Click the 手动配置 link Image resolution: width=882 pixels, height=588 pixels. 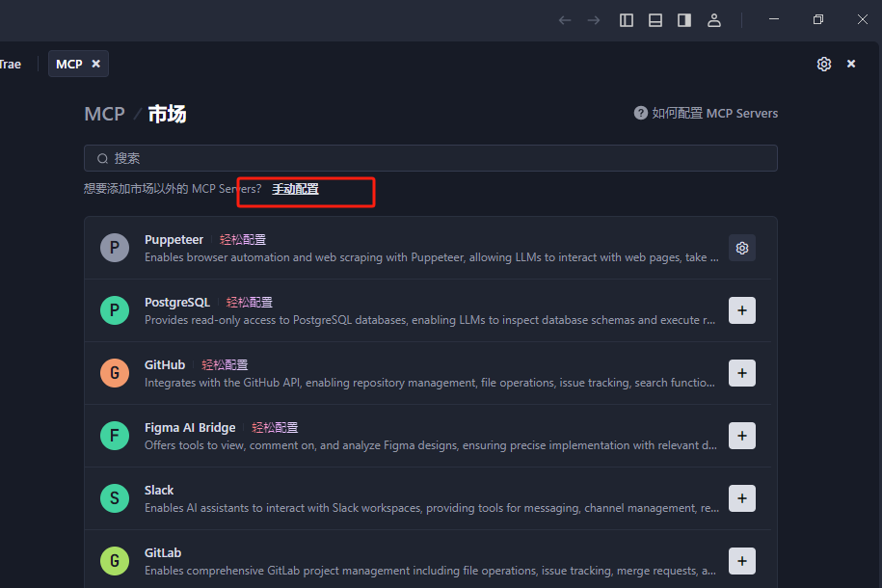point(295,189)
